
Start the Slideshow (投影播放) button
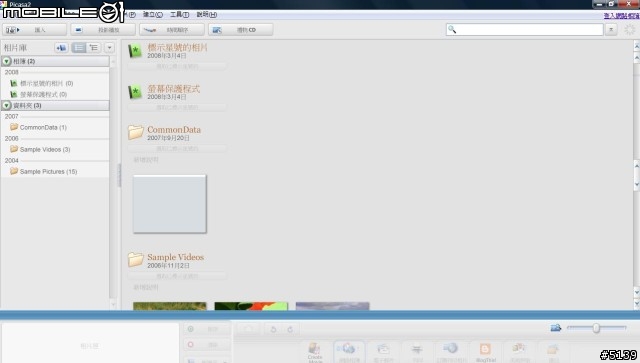103,30
